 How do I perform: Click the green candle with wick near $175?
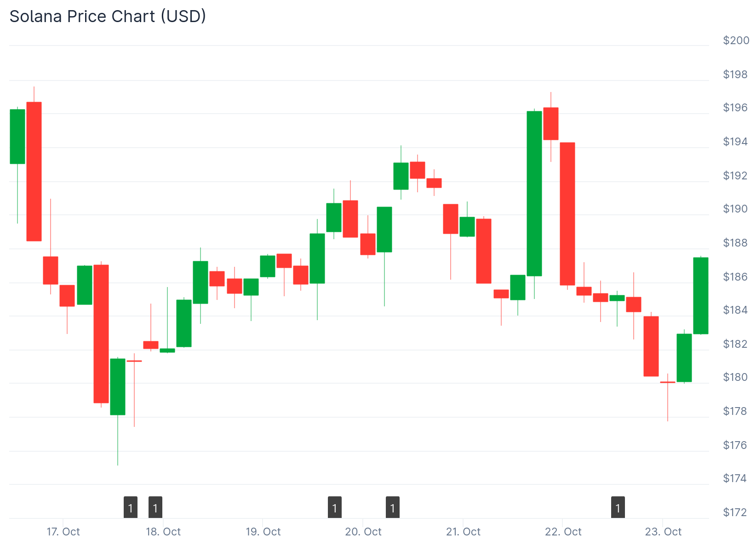(x=118, y=386)
